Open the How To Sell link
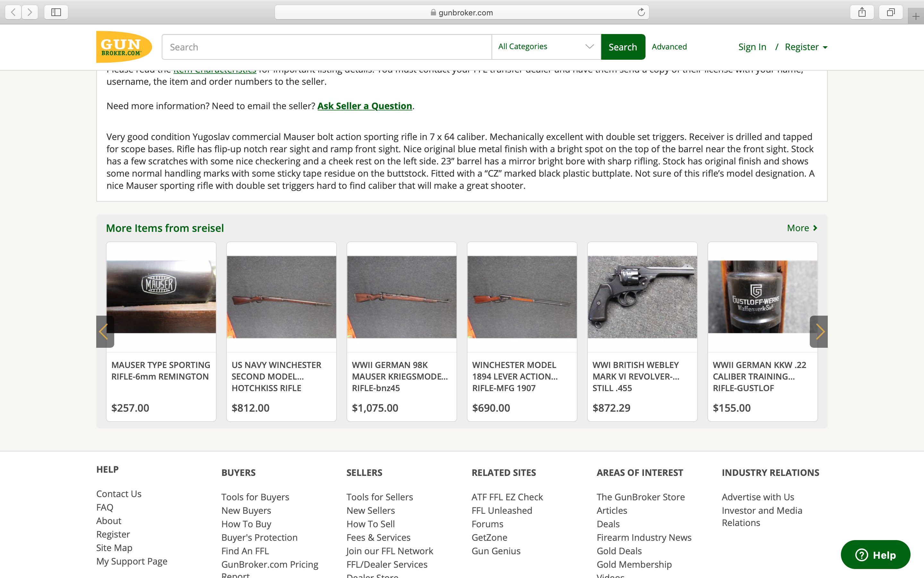The image size is (924, 578). point(370,524)
